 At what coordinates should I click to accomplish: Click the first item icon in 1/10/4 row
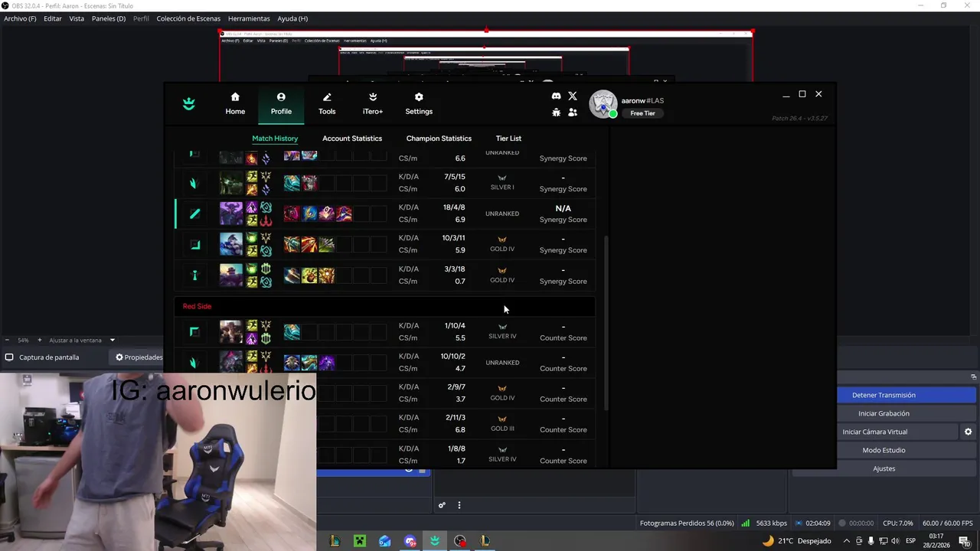(292, 331)
